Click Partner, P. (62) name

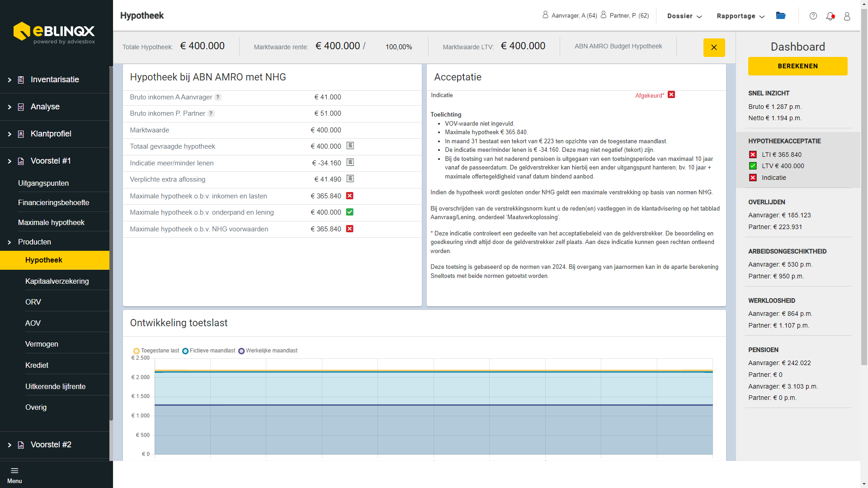click(x=629, y=15)
